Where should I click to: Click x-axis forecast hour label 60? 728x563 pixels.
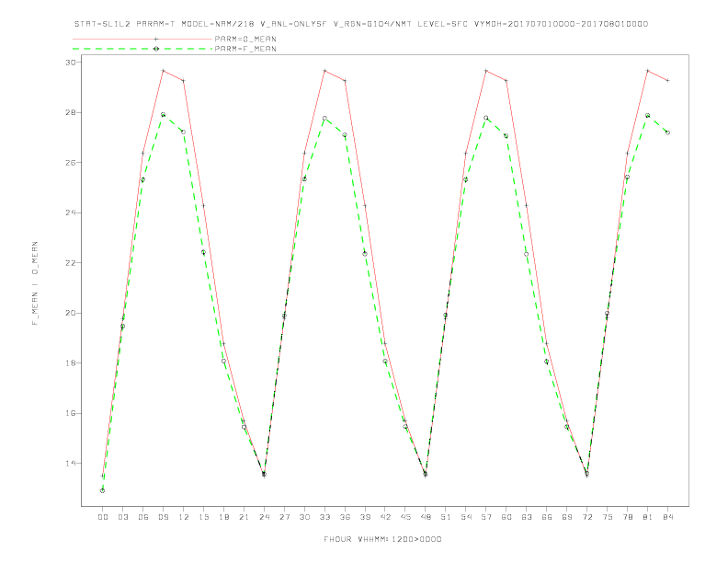point(506,517)
